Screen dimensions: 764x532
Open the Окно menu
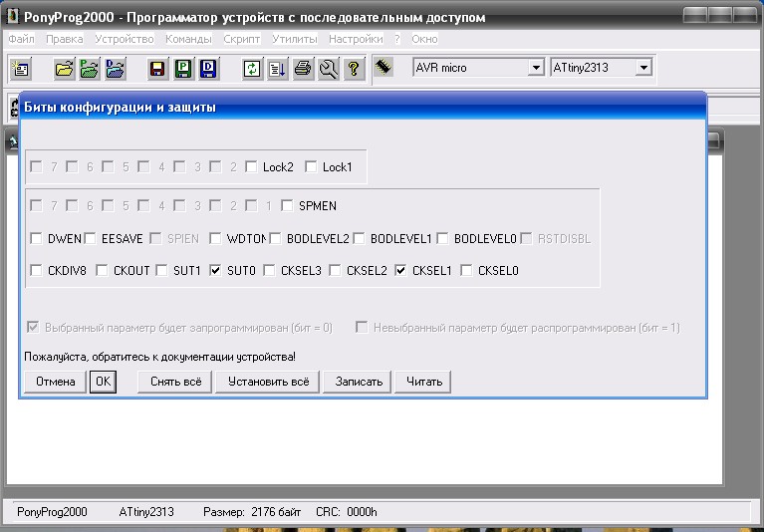click(x=424, y=39)
